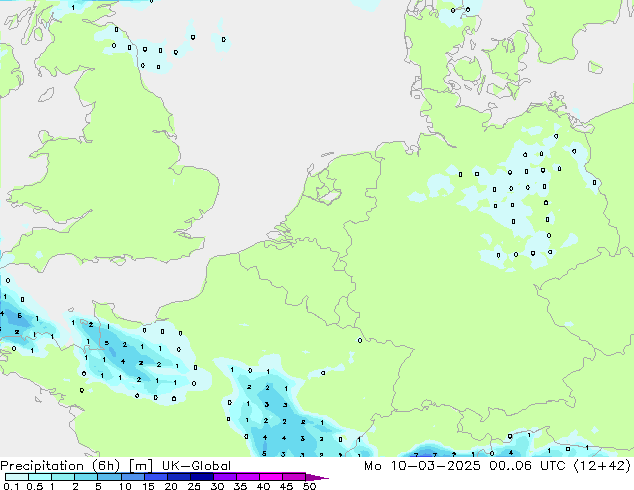Click the 1–2 legend color swatch
Viewport: 634px width, 490px height.
tap(63, 477)
